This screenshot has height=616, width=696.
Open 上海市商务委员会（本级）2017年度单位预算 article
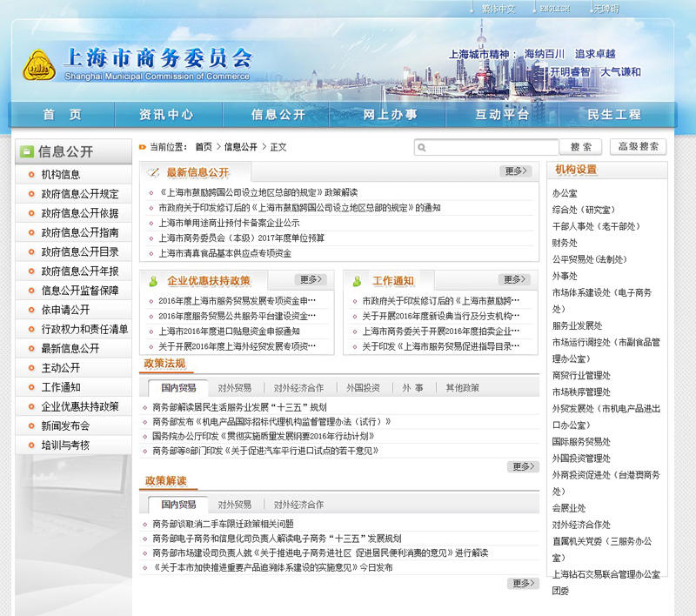pos(242,238)
